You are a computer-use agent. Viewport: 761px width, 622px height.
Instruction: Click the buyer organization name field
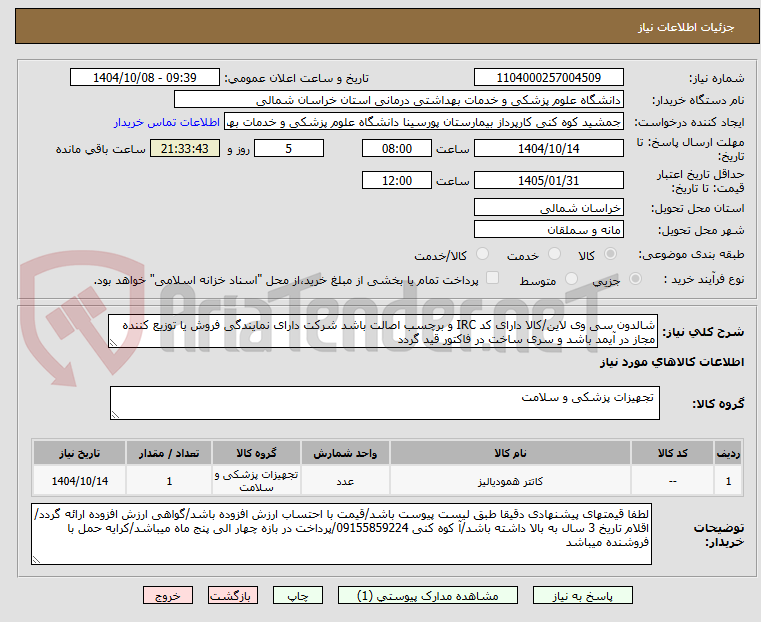[398, 100]
